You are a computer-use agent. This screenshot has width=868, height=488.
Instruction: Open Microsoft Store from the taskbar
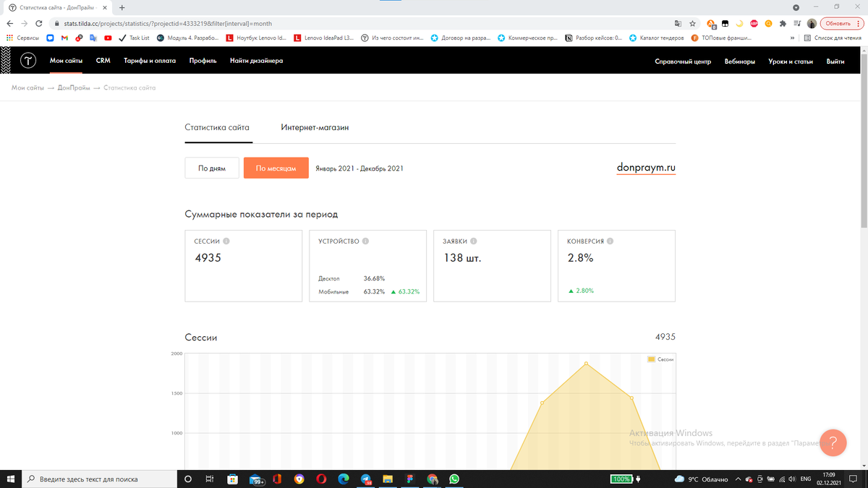pos(233,479)
